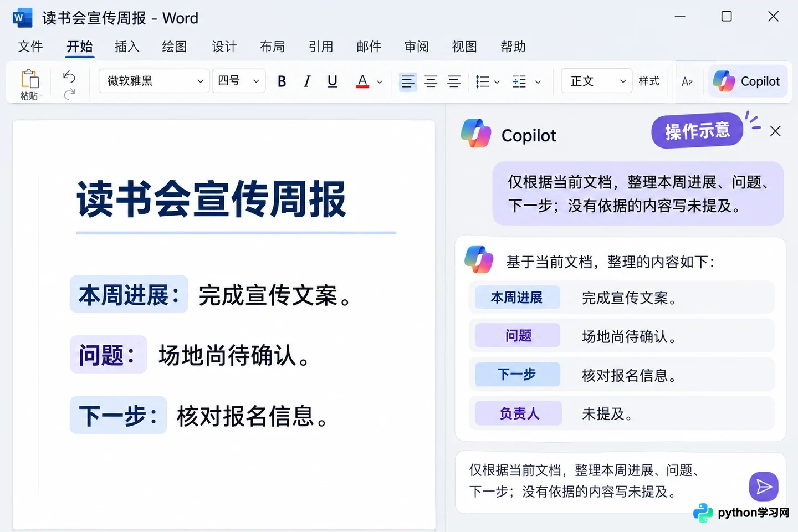Open font color dropdown arrow
This screenshot has width=798, height=532.
click(x=380, y=82)
